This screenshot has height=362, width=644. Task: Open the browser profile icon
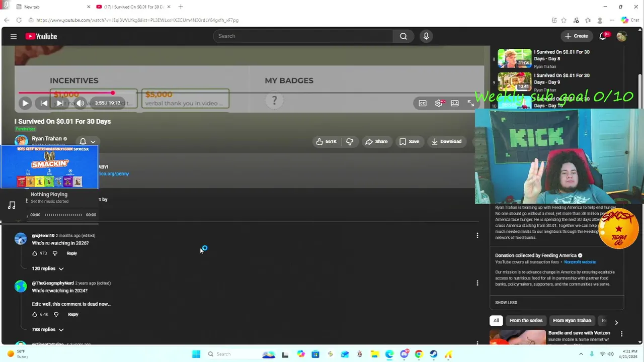[600, 20]
